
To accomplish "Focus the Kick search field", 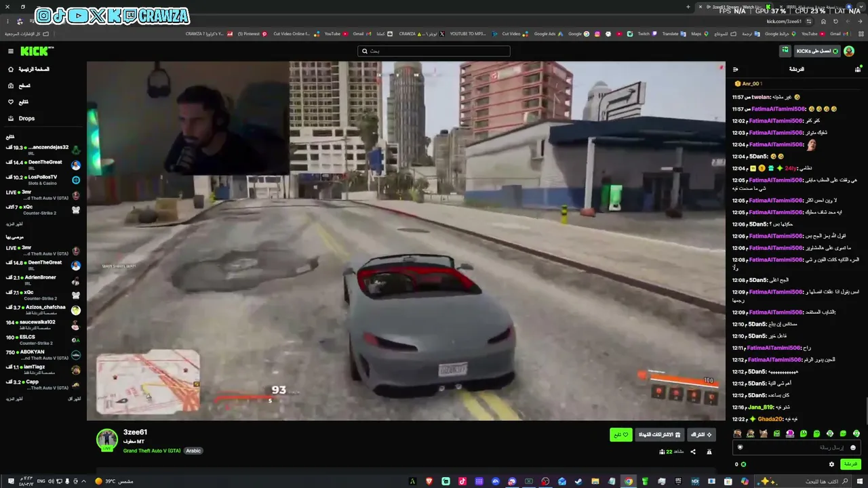I will 434,51.
